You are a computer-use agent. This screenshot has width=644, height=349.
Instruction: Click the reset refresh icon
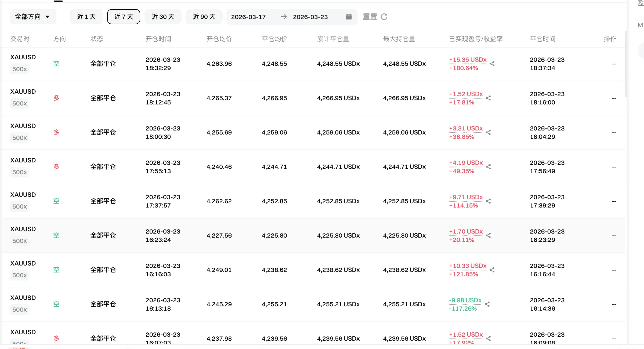384,17
